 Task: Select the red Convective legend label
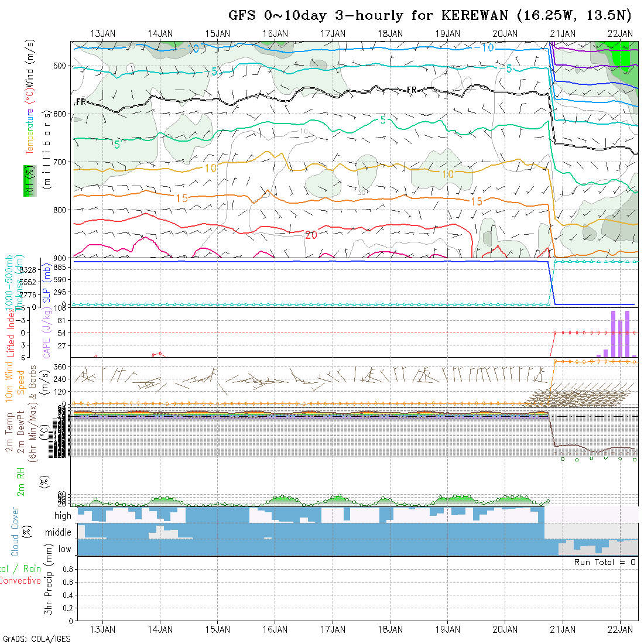(20, 581)
